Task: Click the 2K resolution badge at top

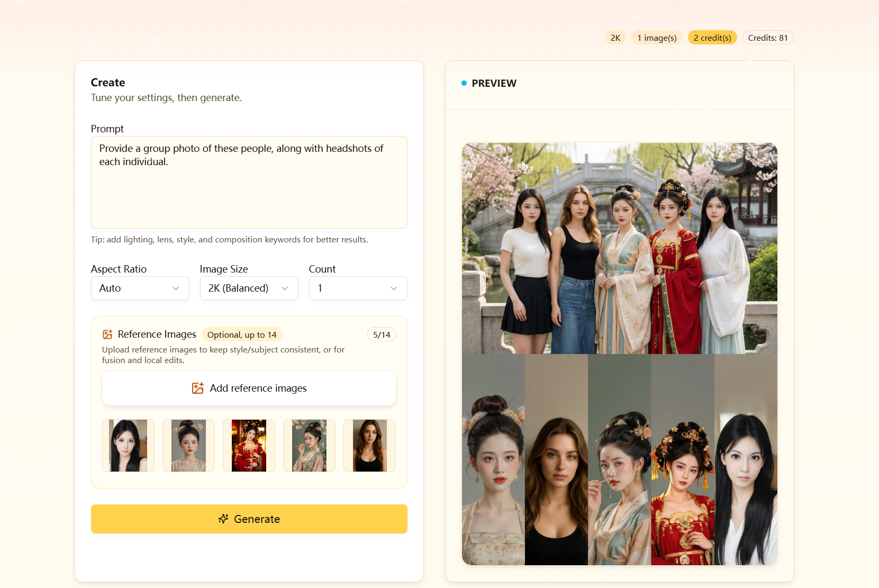Action: [x=615, y=37]
